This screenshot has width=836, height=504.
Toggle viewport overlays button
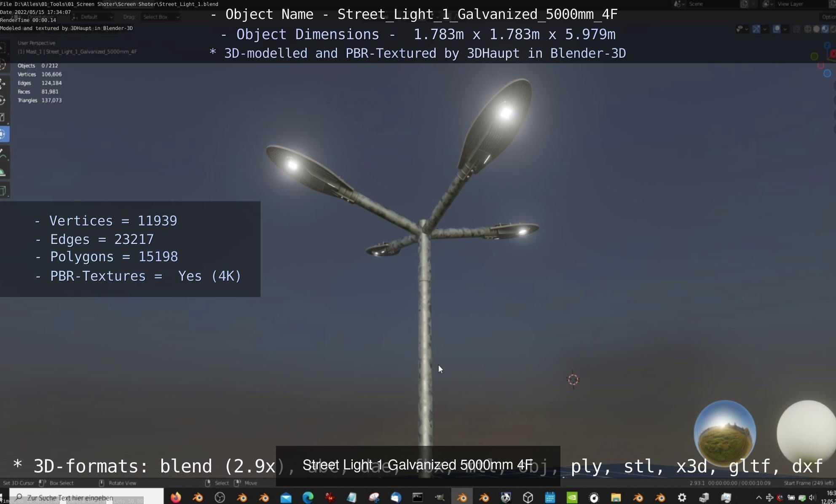coord(776,29)
